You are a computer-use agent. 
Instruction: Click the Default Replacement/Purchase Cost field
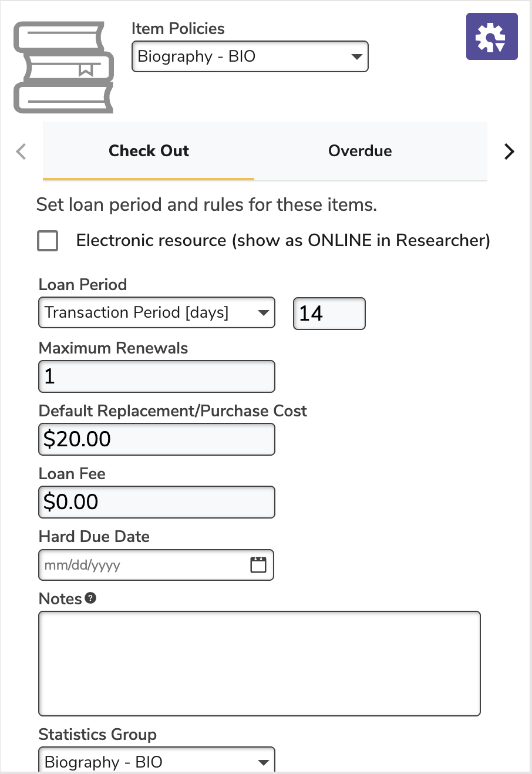pyautogui.click(x=156, y=439)
